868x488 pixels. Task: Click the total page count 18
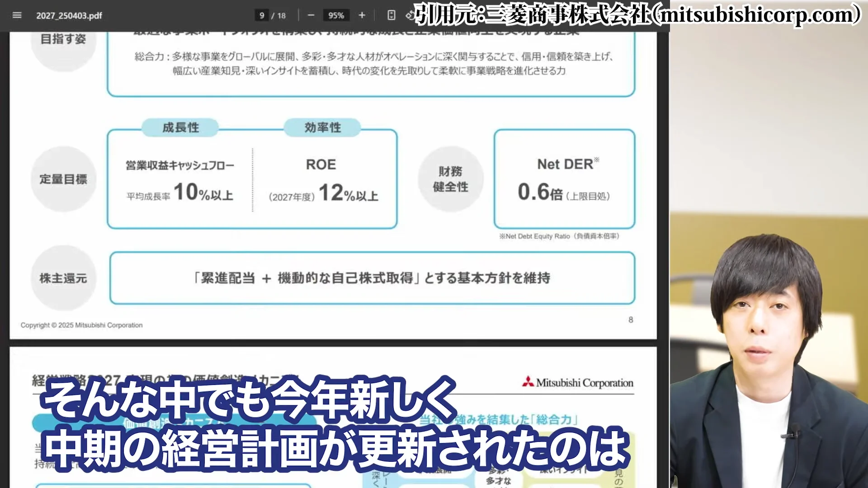[282, 15]
